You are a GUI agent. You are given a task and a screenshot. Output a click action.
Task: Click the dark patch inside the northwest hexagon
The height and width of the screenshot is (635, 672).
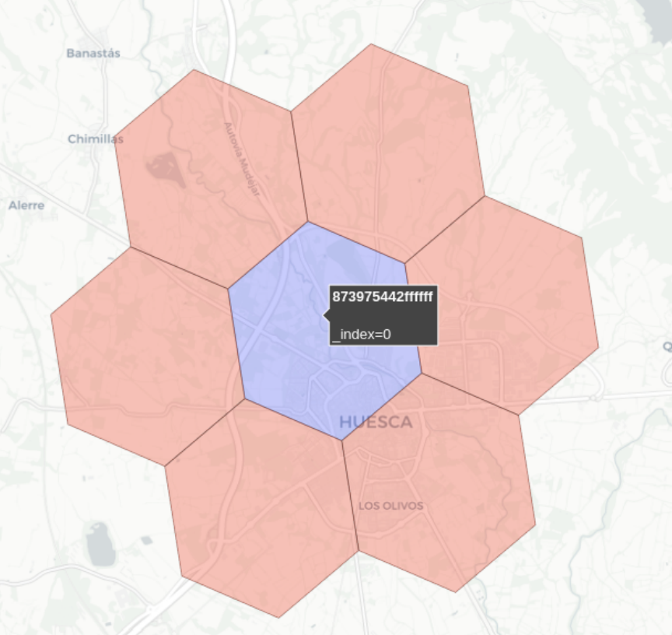click(164, 166)
